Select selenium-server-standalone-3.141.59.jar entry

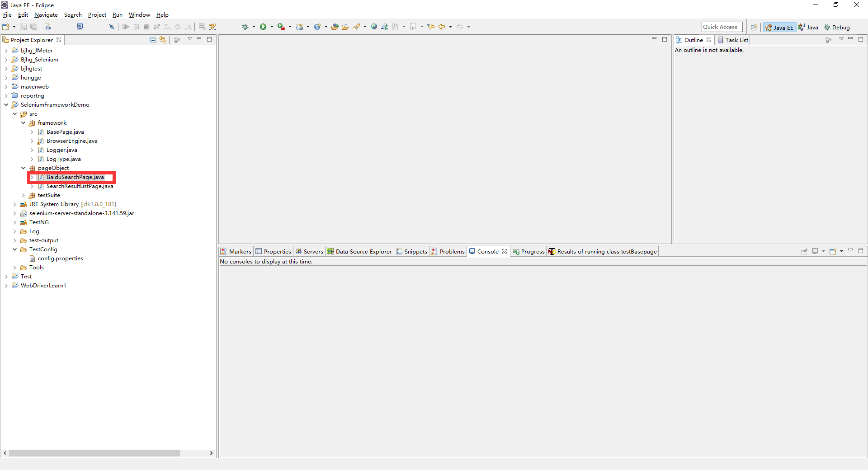[81, 213]
